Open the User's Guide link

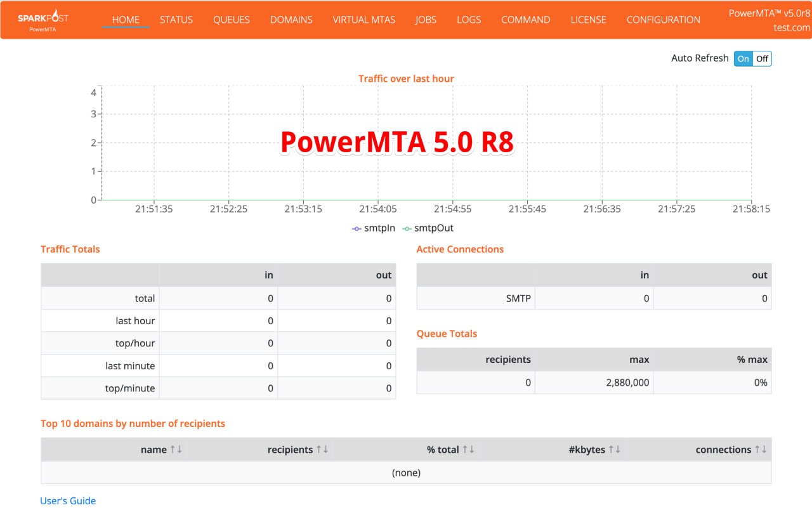pos(68,500)
